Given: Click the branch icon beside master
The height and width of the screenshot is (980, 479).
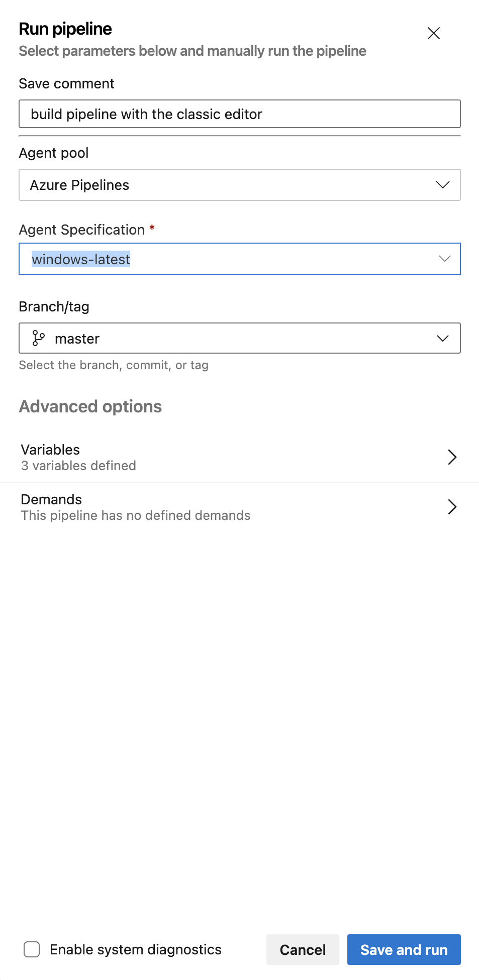Looking at the screenshot, I should pyautogui.click(x=38, y=338).
